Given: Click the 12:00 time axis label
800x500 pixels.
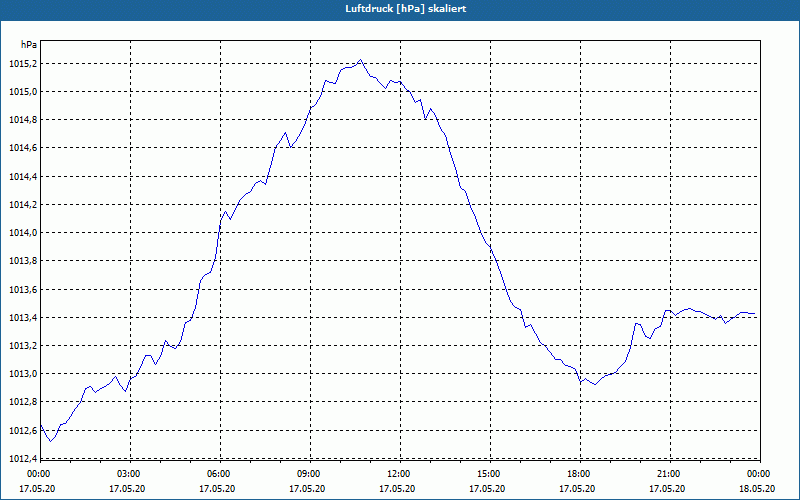Looking at the screenshot, I should [399, 474].
